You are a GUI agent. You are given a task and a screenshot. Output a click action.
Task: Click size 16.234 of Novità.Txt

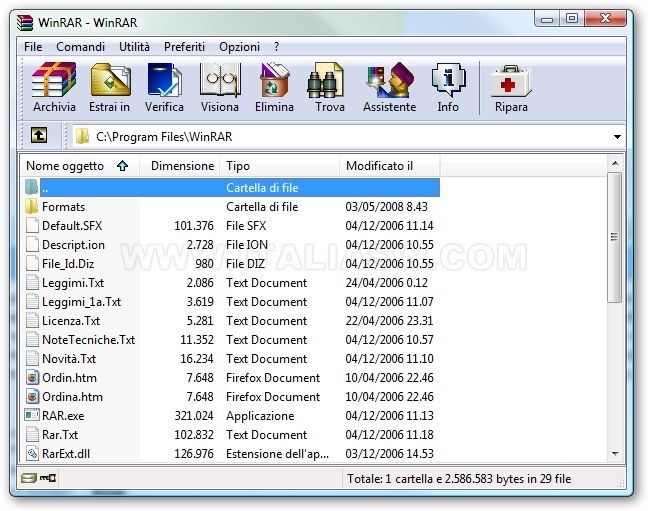[x=197, y=358]
